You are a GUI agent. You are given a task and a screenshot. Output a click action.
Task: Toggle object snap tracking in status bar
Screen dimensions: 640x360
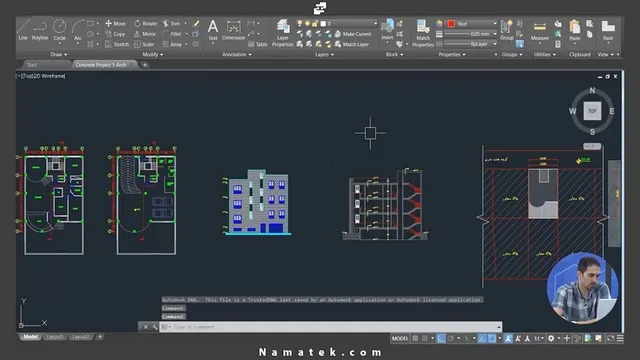pyautogui.click(x=482, y=338)
